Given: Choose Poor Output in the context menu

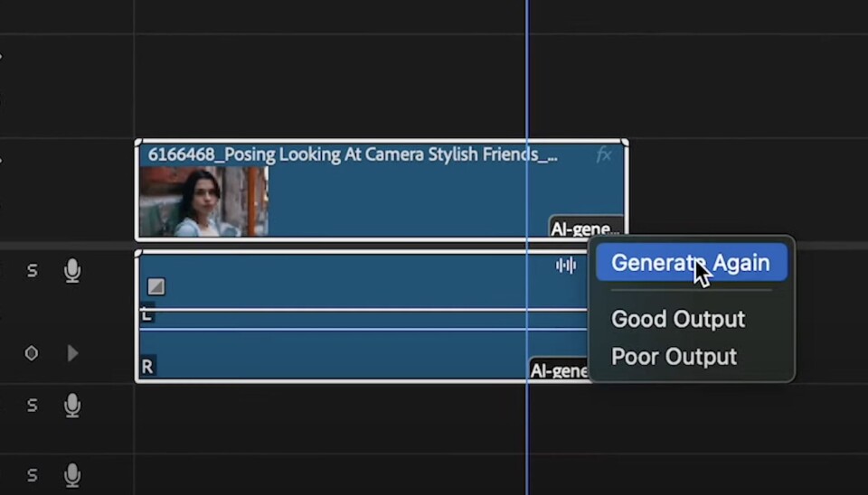Looking at the screenshot, I should tap(674, 357).
